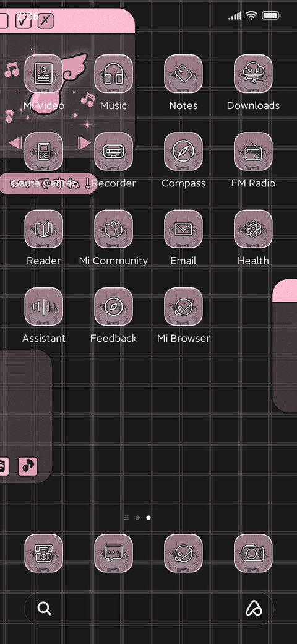The height and width of the screenshot is (644, 297).
Task: Launch Game Center
Action: click(x=43, y=152)
